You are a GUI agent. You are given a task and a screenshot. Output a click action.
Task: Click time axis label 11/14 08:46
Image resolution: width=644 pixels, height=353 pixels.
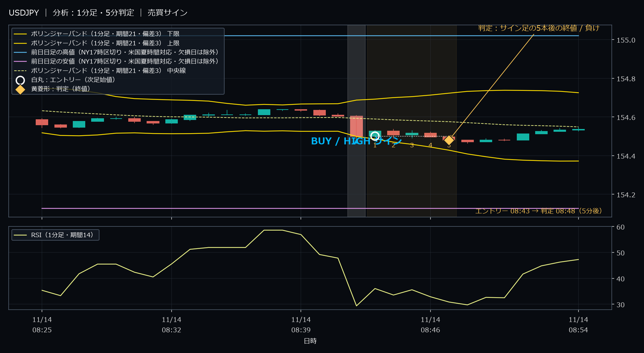(x=430, y=325)
